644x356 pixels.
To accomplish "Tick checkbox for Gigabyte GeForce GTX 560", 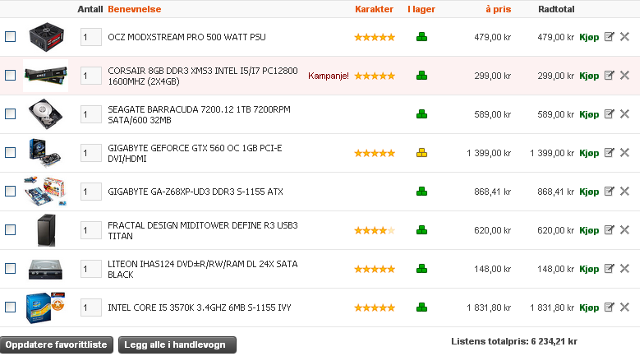I will (x=10, y=153).
